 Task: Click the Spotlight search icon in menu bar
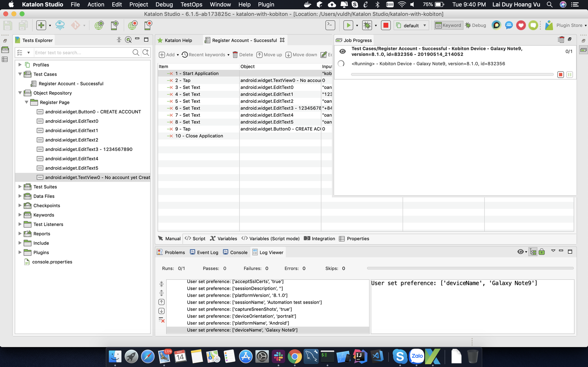[550, 5]
